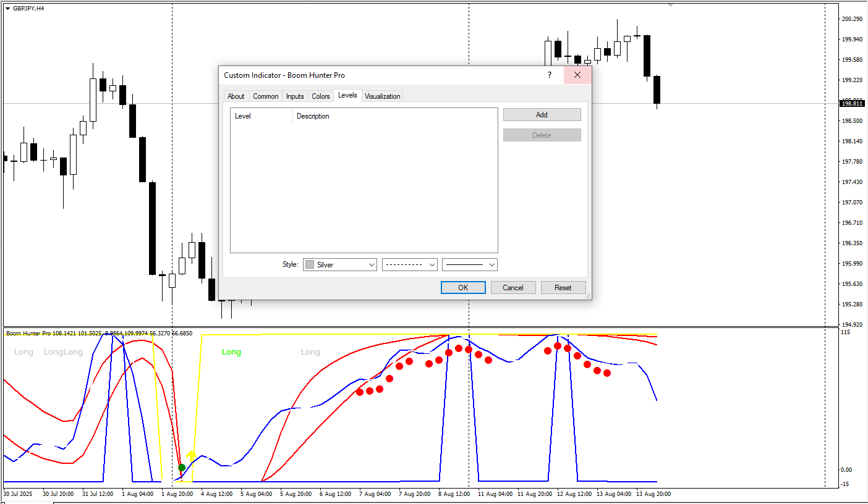Open the Visualization tab

pos(382,96)
